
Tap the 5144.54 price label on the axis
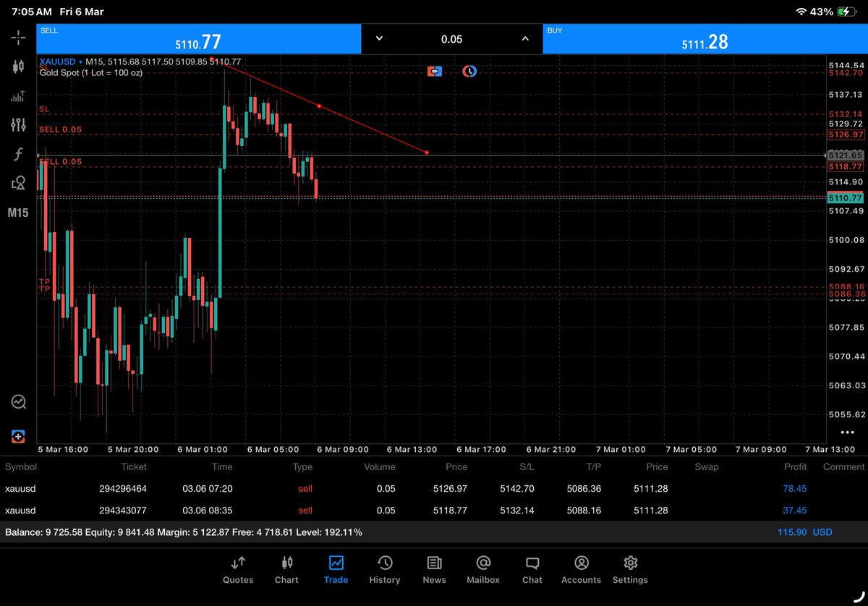click(x=846, y=65)
